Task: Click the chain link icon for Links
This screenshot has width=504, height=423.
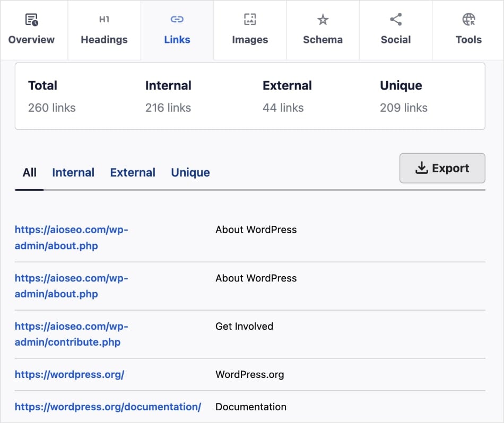Action: (x=177, y=20)
